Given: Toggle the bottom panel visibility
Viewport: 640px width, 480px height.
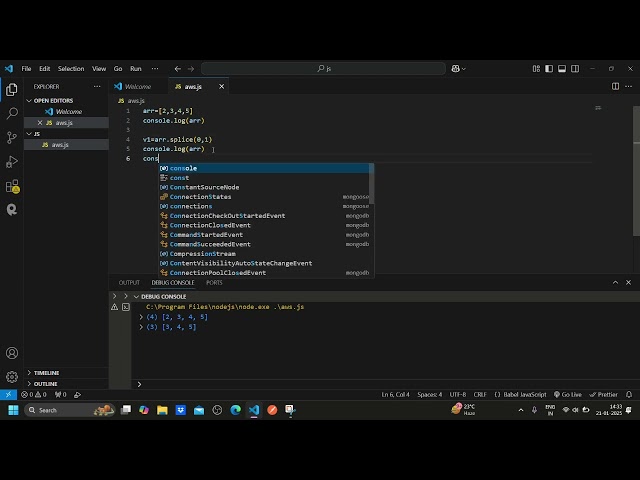Looking at the screenshot, I should coord(562,69).
